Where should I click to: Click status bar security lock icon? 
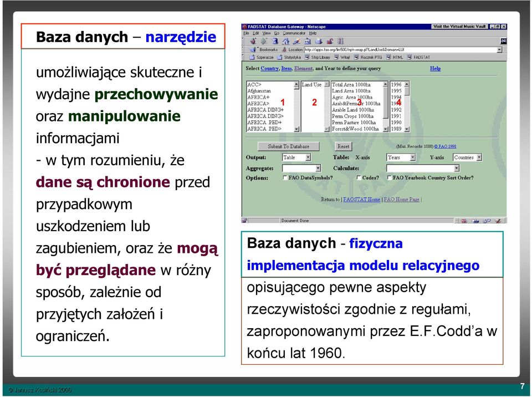[x=244, y=221]
